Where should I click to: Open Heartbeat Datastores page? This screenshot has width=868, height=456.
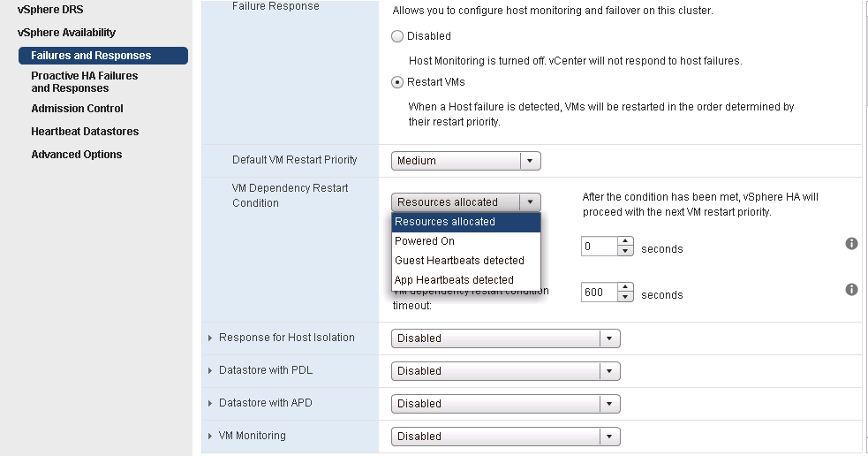coord(85,132)
